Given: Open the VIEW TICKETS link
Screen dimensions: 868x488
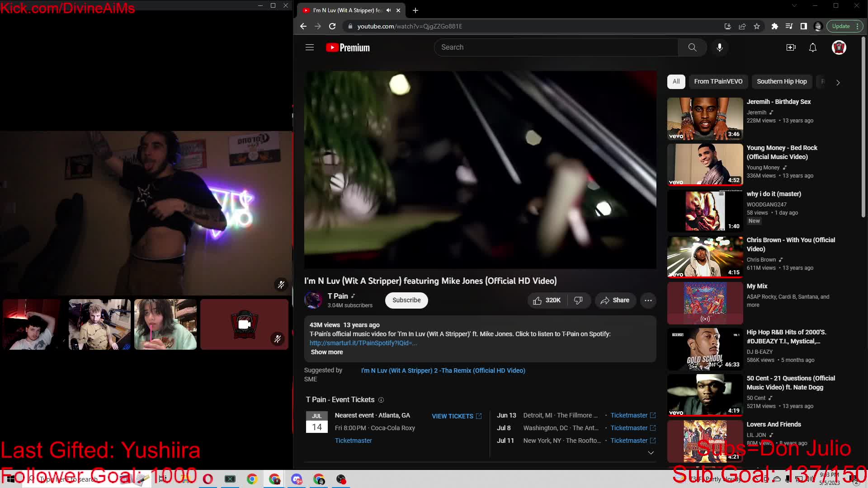Looking at the screenshot, I should [457, 416].
